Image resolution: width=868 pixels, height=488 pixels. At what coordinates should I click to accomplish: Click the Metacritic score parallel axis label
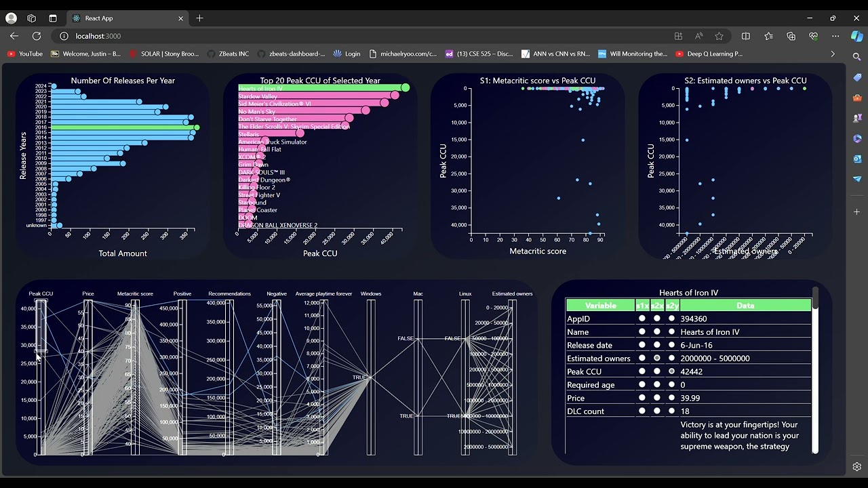(135, 293)
